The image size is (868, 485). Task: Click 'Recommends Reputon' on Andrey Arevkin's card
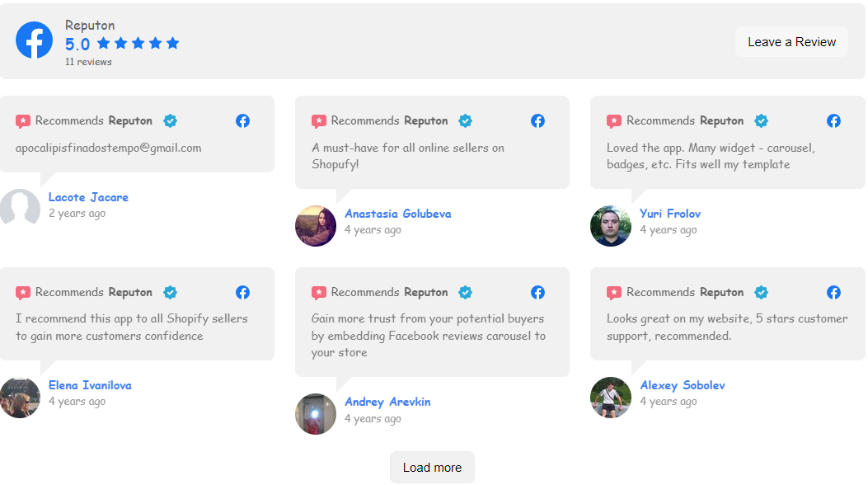tap(389, 292)
